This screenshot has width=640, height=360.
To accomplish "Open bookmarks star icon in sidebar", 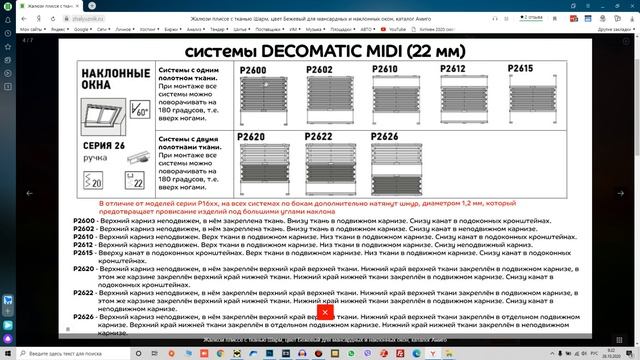I will pos(8,47).
